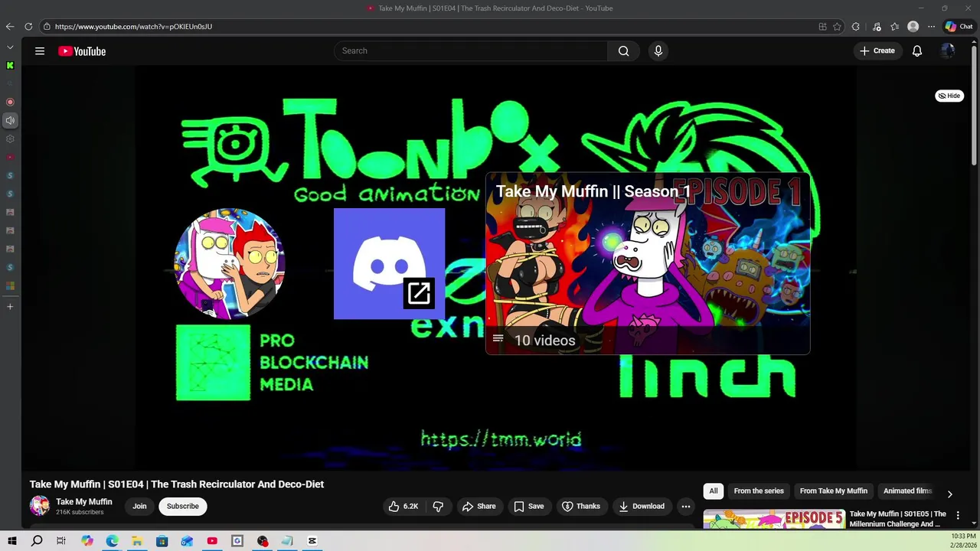Open the favorites hub star icon
The width and height of the screenshot is (980, 551).
point(895,27)
